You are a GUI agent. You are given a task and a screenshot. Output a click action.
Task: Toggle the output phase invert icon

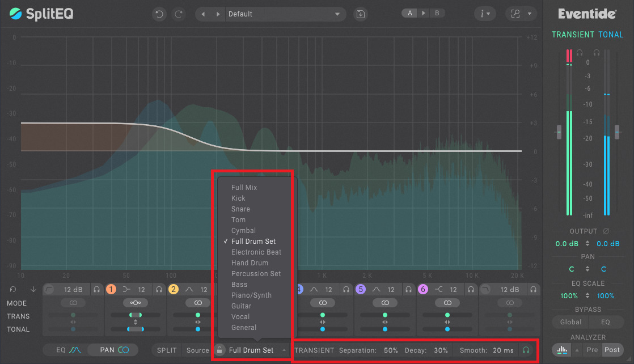point(606,231)
